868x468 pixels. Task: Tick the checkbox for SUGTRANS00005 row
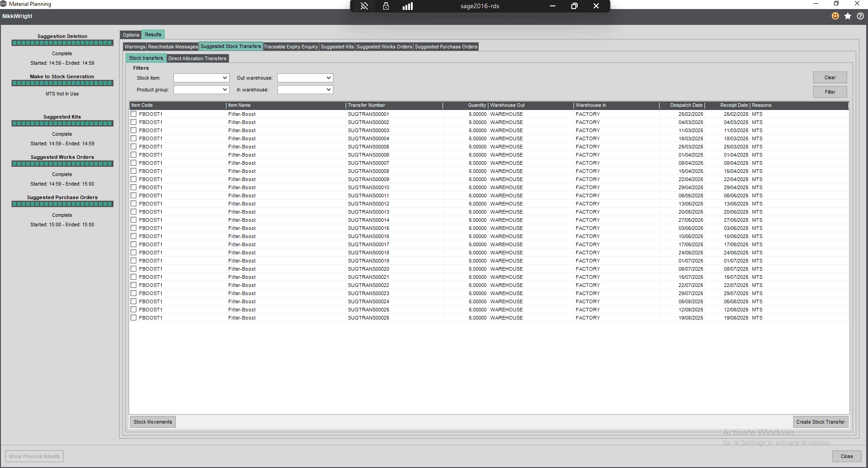point(134,147)
